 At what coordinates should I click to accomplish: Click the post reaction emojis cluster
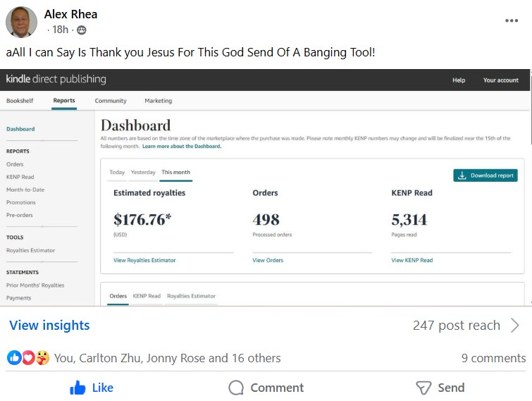pos(28,358)
